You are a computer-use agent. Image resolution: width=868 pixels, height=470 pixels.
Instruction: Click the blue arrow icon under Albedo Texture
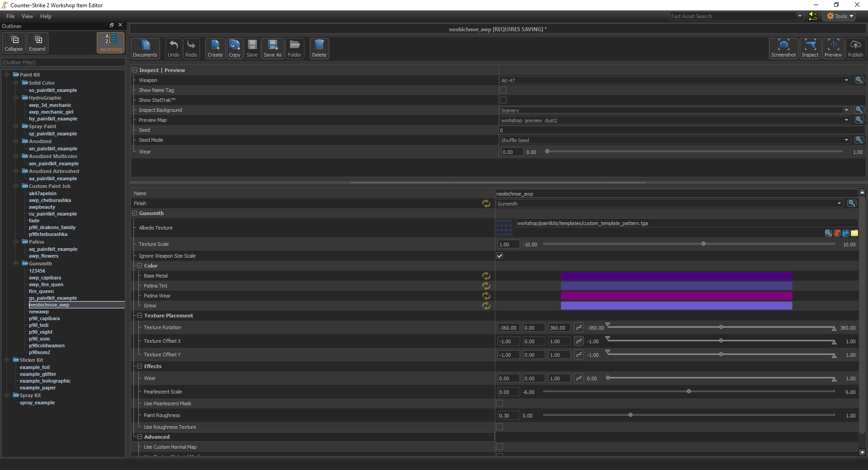coord(846,233)
